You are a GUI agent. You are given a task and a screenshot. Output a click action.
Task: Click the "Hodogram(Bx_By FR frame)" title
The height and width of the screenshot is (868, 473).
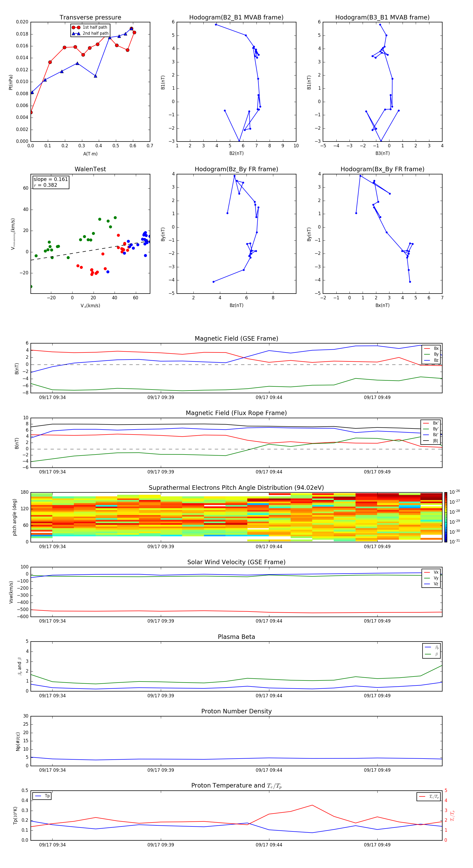[x=382, y=169]
